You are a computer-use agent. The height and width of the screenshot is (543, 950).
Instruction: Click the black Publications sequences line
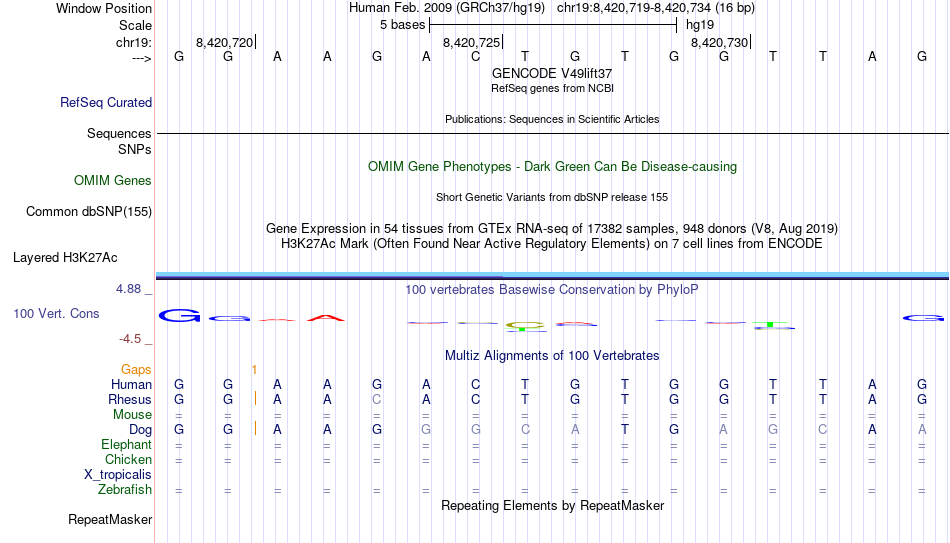(x=552, y=133)
